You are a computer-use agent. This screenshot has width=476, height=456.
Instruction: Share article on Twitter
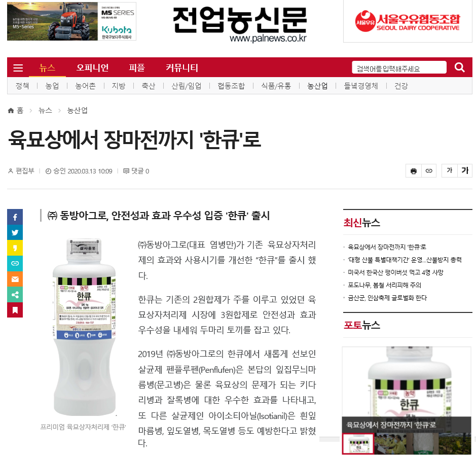(15, 232)
